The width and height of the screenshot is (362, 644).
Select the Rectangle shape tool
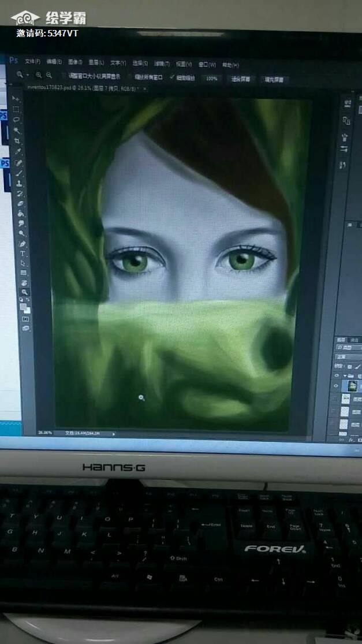click(x=24, y=273)
